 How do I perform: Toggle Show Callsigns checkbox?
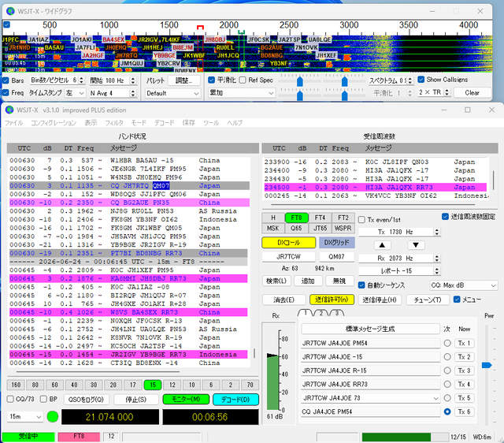[x=421, y=80]
